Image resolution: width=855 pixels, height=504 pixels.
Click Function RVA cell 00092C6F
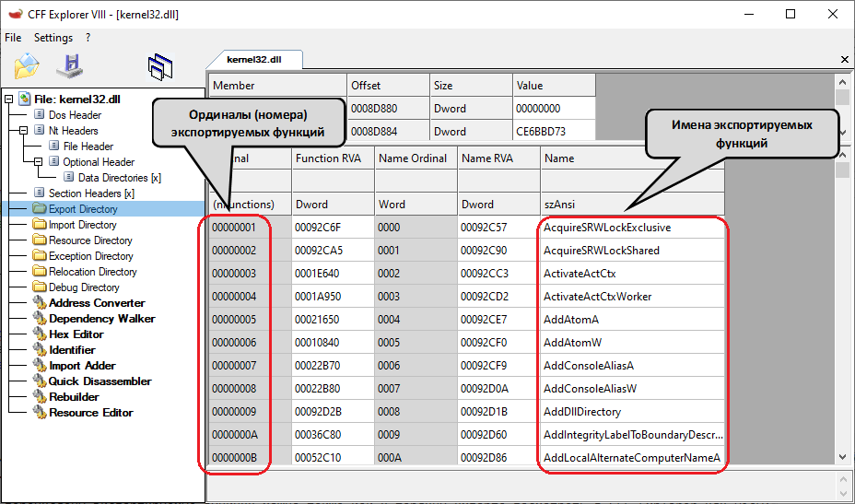334,228
